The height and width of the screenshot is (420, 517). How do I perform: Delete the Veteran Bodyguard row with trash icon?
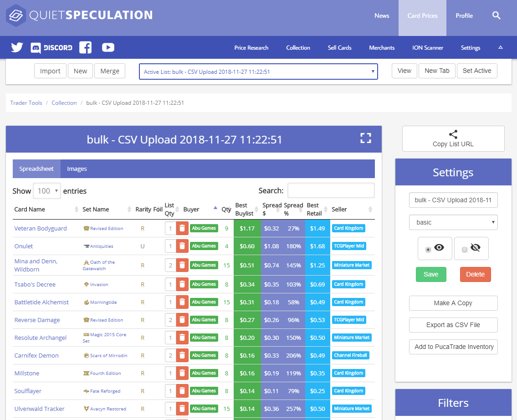pos(182,228)
